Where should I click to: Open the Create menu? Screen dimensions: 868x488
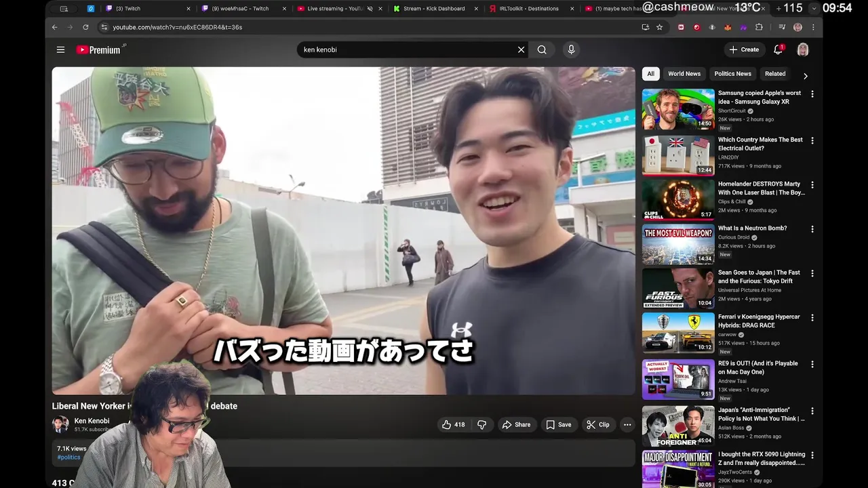point(744,49)
